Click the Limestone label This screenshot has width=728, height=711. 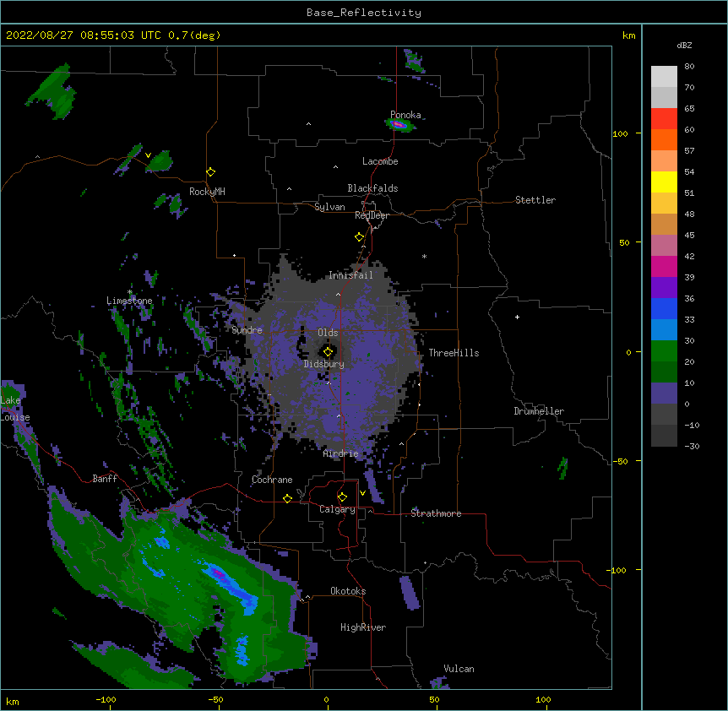pos(129,301)
